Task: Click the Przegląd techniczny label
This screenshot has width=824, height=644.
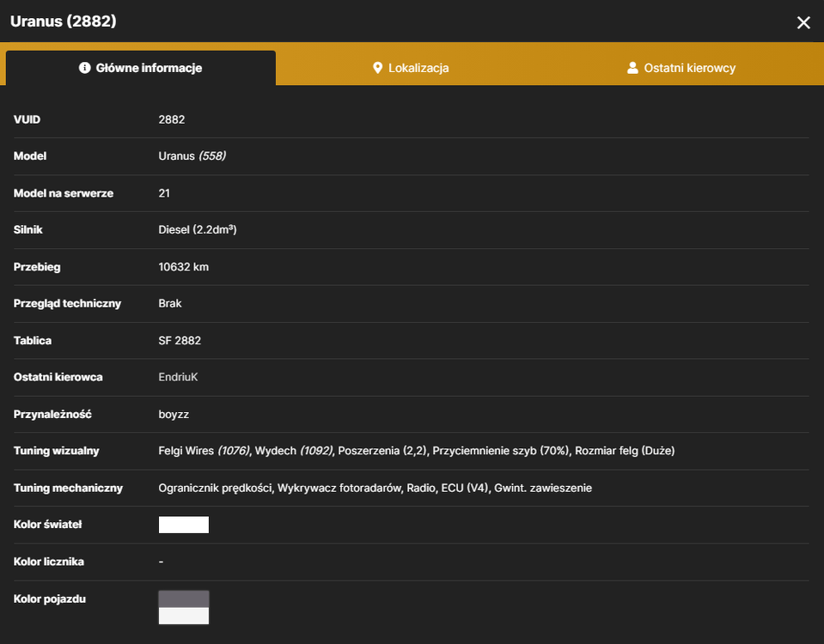Action: pos(67,304)
